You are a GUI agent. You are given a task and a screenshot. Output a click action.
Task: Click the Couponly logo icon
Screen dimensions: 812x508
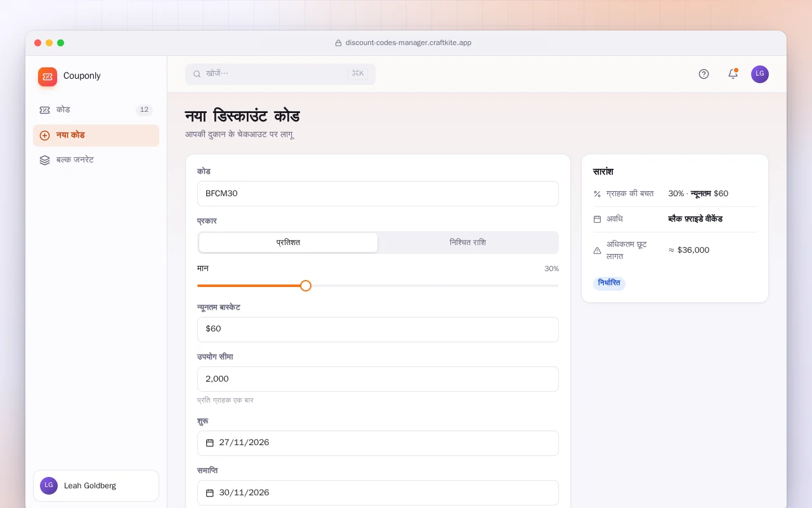click(48, 77)
